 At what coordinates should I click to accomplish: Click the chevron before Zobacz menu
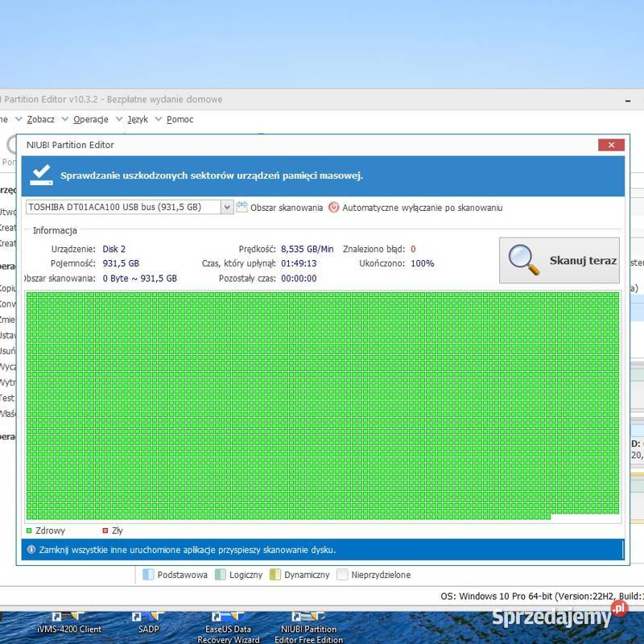click(x=19, y=119)
